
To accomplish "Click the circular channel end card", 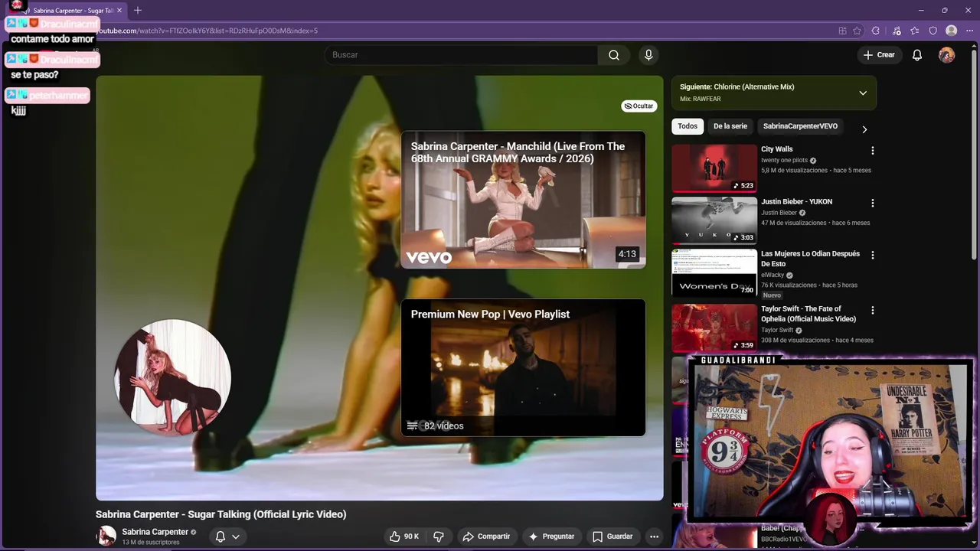I will click(x=173, y=377).
